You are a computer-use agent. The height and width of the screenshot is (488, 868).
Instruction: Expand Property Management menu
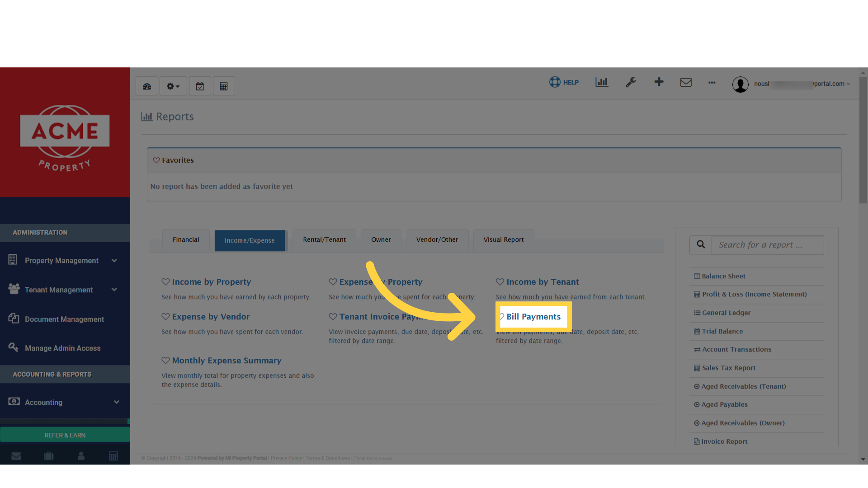tap(65, 261)
